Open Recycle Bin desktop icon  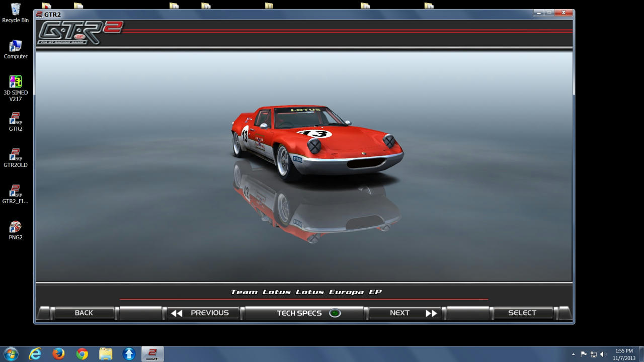coord(16,13)
